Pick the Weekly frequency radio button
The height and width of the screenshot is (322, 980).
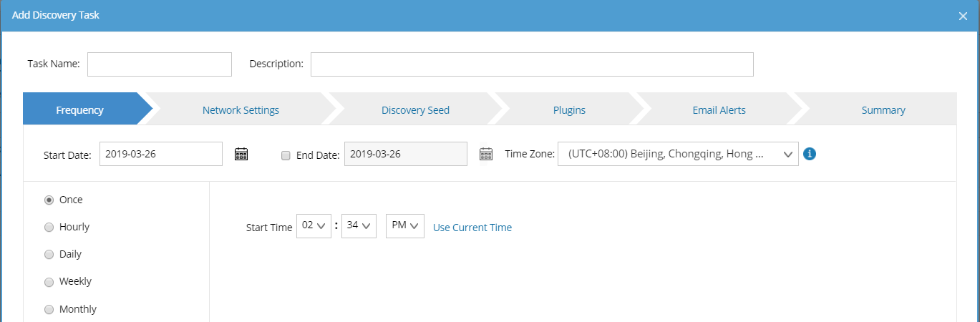coord(49,282)
